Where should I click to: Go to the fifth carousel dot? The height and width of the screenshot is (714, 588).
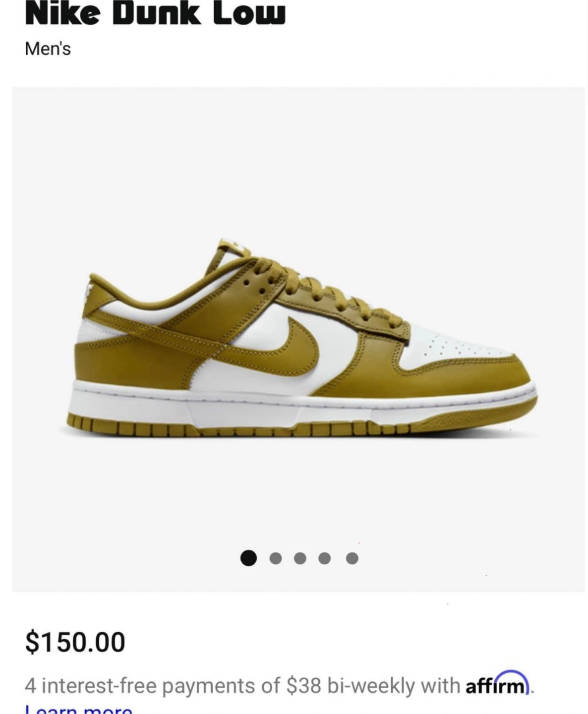[352, 558]
